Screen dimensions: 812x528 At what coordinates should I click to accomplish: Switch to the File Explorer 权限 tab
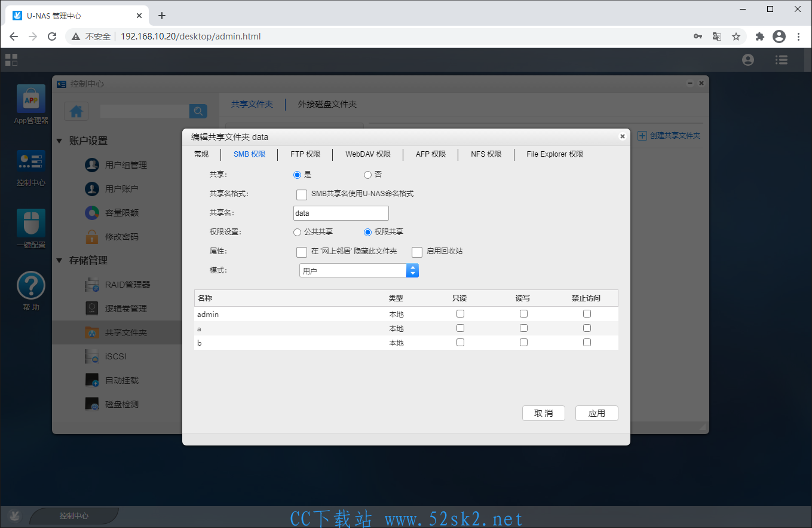555,154
